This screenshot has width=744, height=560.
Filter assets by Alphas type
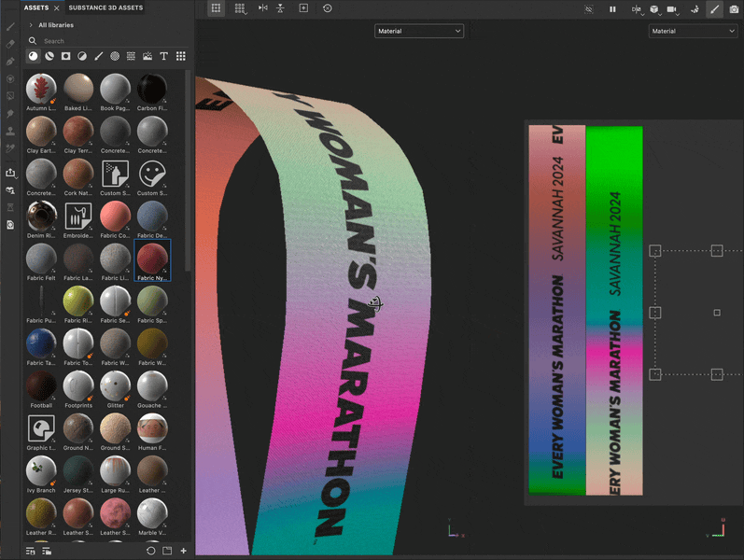[115, 57]
